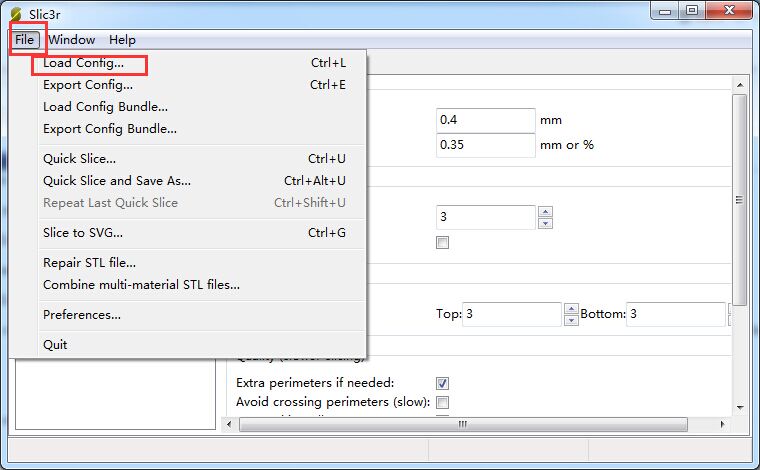Open the File menu

point(24,40)
